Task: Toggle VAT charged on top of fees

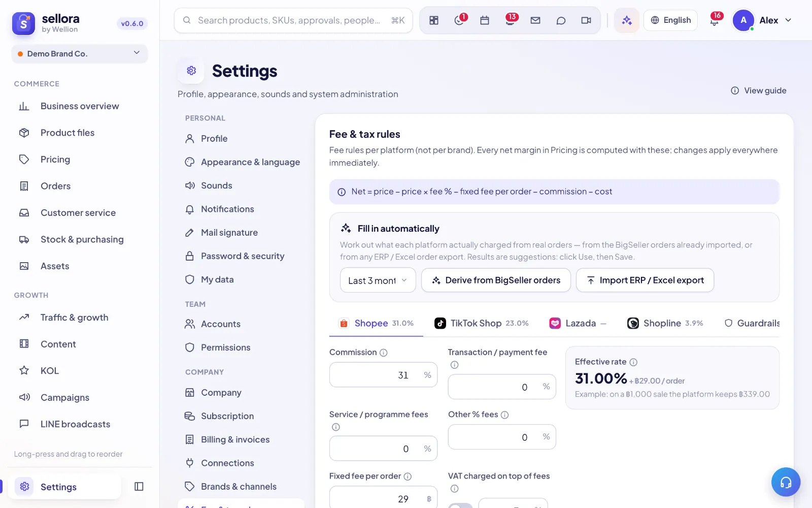Action: (x=460, y=506)
